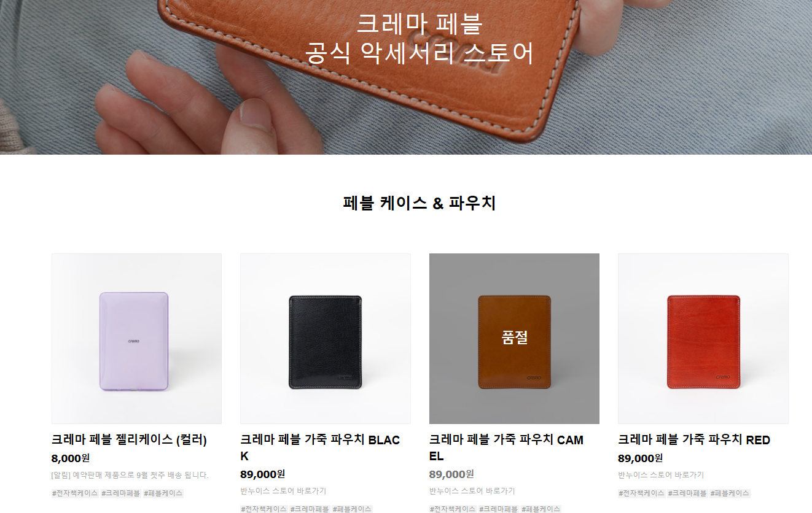Open the red leather pouch product image

[703, 339]
